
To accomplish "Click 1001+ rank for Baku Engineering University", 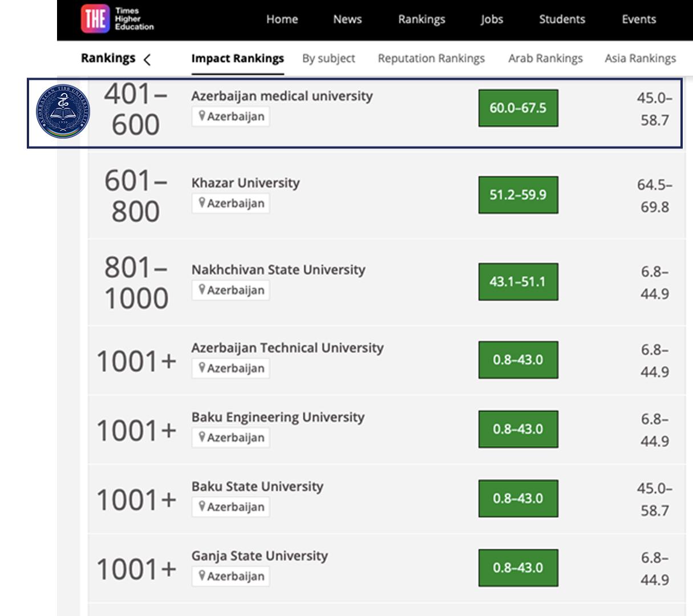I will click(136, 431).
